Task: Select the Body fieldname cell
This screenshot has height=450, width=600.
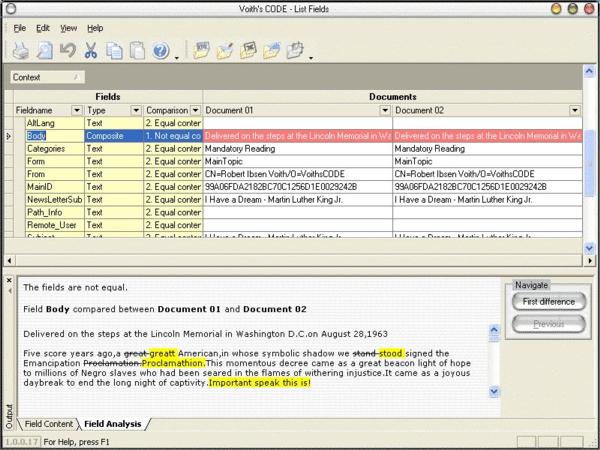Action: tap(55, 136)
